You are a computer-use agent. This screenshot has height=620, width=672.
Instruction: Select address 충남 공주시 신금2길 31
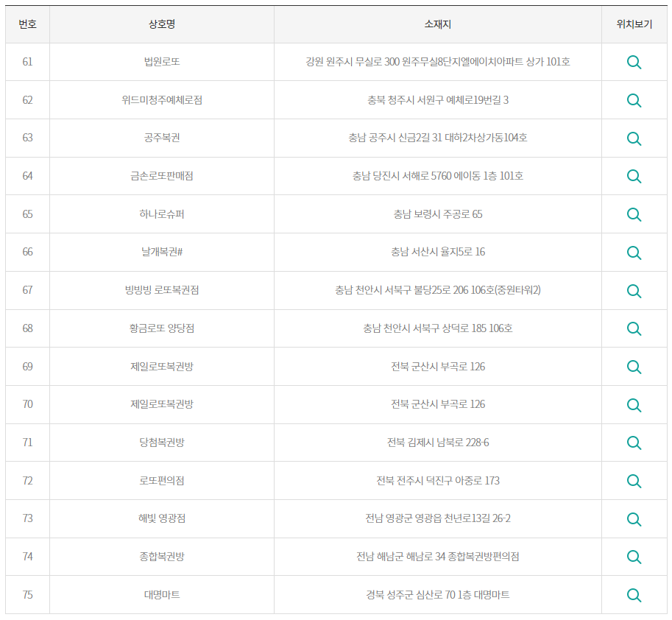click(395, 138)
